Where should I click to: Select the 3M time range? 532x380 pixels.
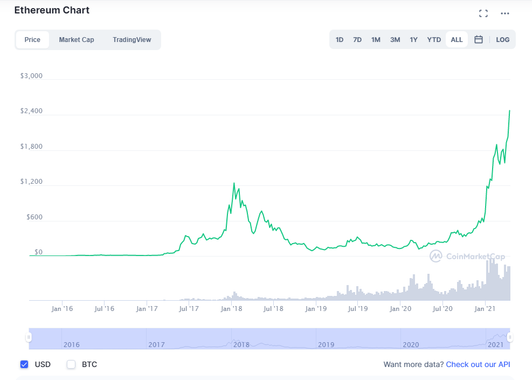[395, 40]
